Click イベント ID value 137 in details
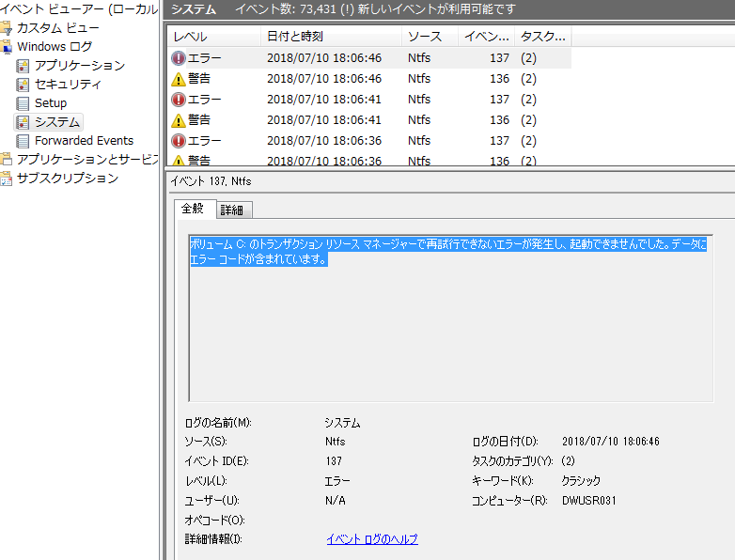 point(334,461)
